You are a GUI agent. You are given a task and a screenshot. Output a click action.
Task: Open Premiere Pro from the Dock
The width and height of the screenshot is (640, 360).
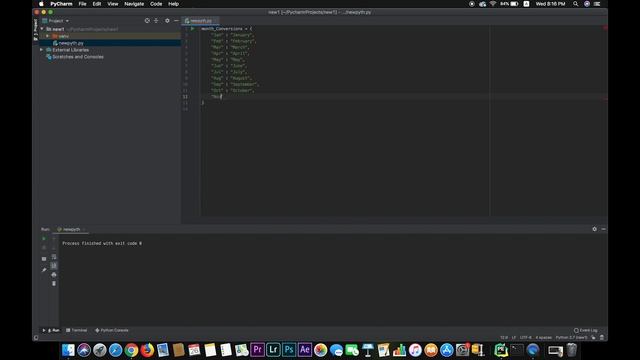point(257,350)
